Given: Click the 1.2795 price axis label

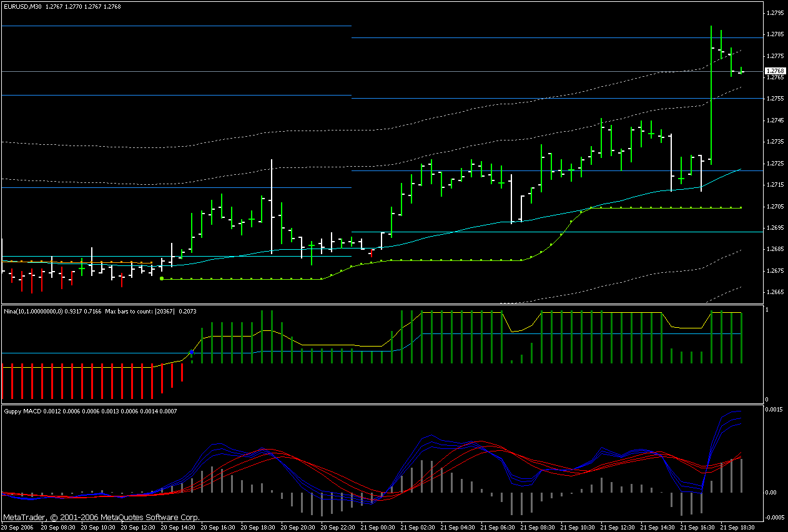Looking at the screenshot, I should pyautogui.click(x=776, y=12).
